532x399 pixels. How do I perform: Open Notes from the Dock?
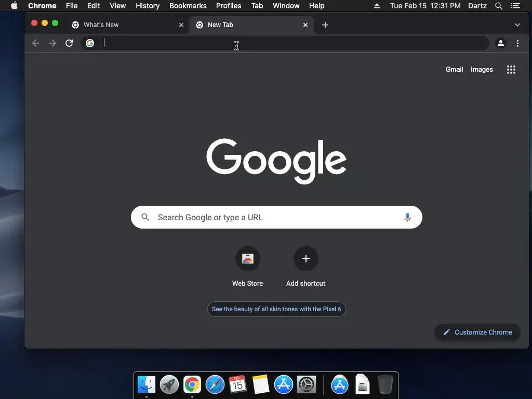pyautogui.click(x=261, y=384)
